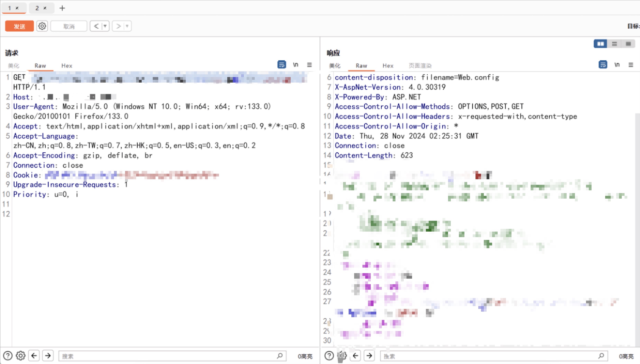Toggle \n non-printable chars in response panel
Screen dimensions: 640x364
pyautogui.click(x=617, y=65)
